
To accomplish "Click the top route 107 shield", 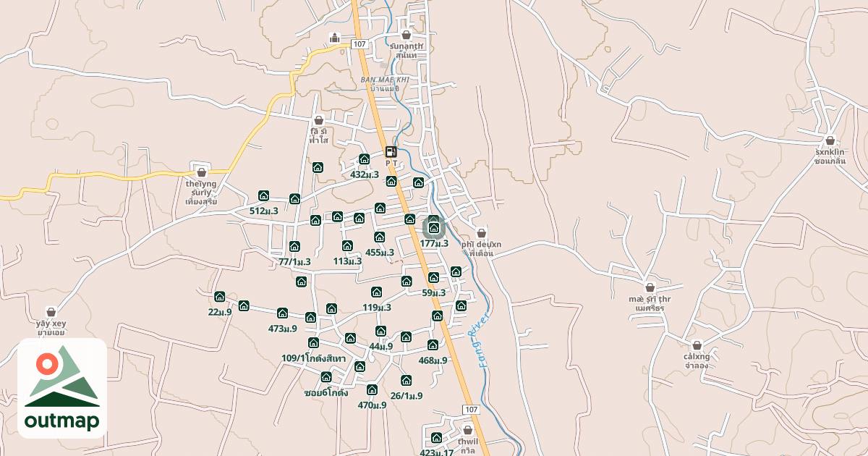I will pyautogui.click(x=359, y=44).
